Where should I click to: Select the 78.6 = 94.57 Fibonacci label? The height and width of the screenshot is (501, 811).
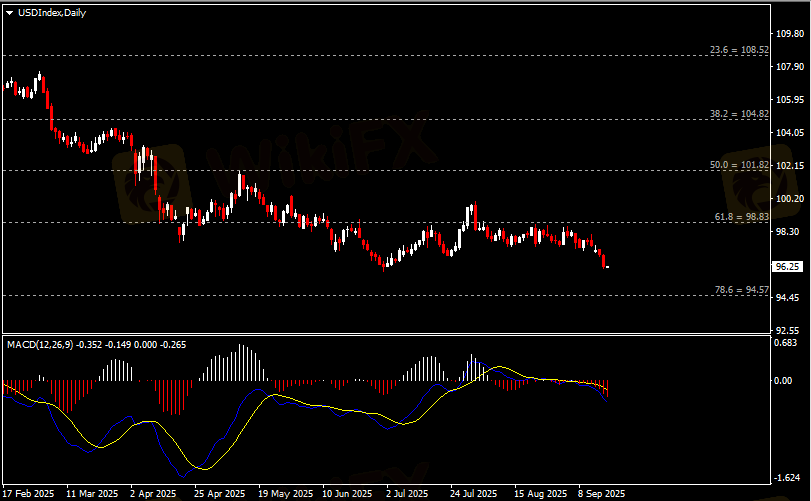click(742, 290)
